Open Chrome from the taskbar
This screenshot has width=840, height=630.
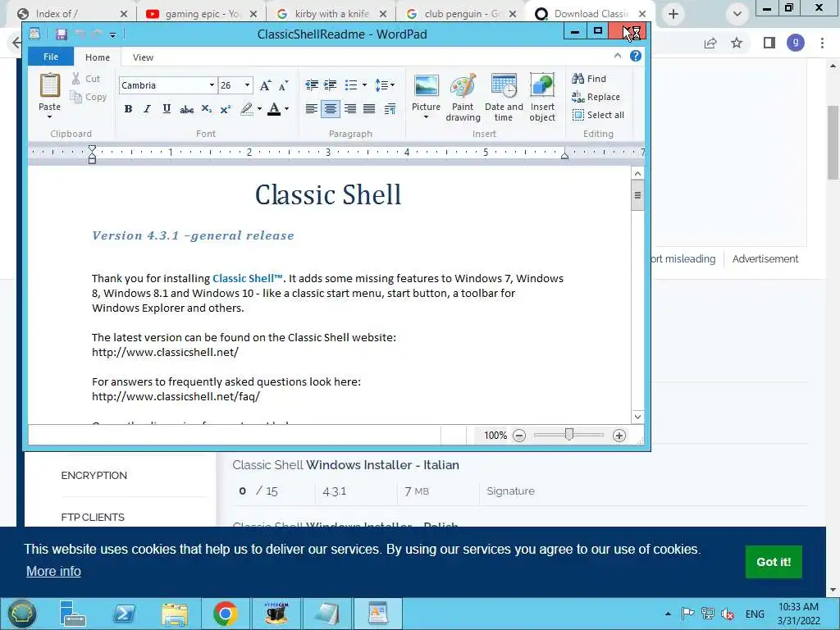225,614
